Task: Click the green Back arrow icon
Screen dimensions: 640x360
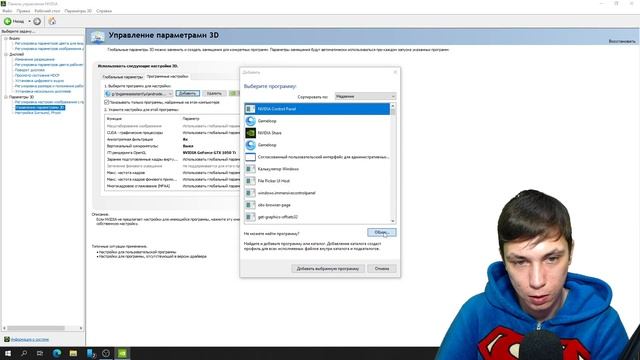Action: click(x=8, y=21)
